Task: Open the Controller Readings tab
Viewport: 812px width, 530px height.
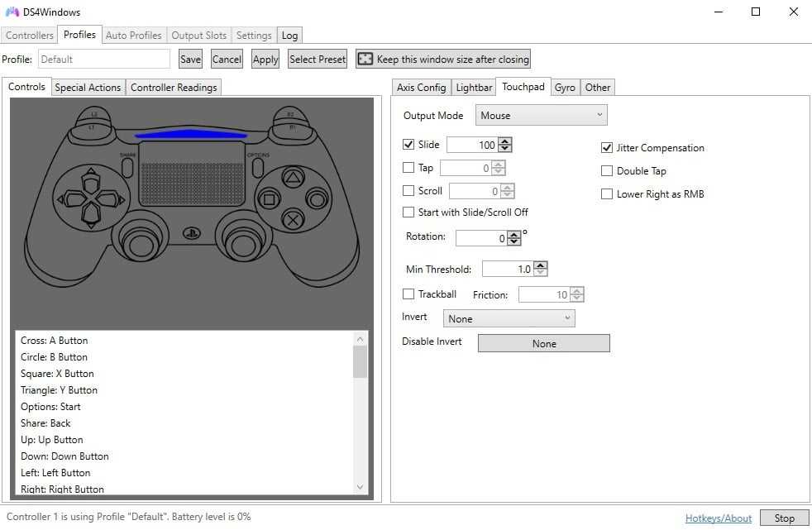Action: click(x=174, y=88)
